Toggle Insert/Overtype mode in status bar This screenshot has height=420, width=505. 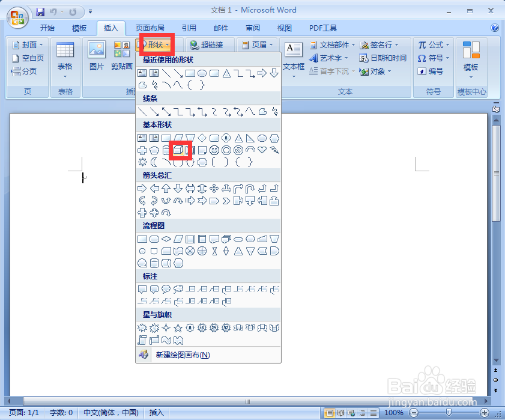coord(157,413)
